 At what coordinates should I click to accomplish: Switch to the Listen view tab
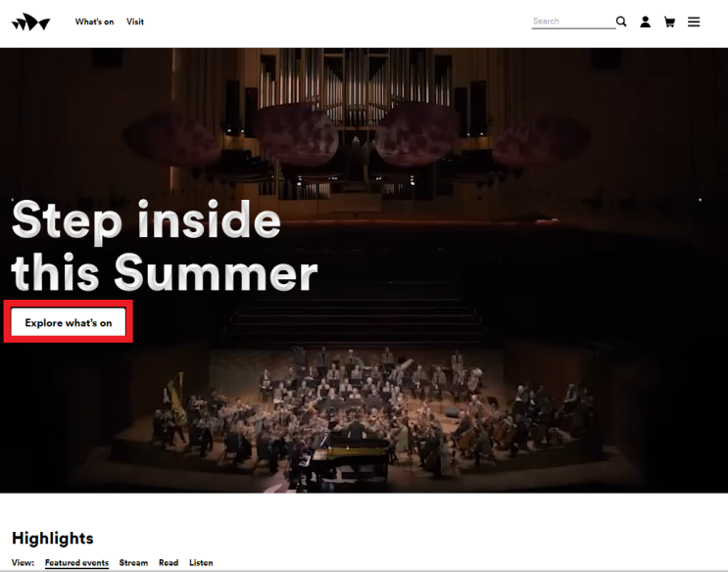tap(201, 563)
